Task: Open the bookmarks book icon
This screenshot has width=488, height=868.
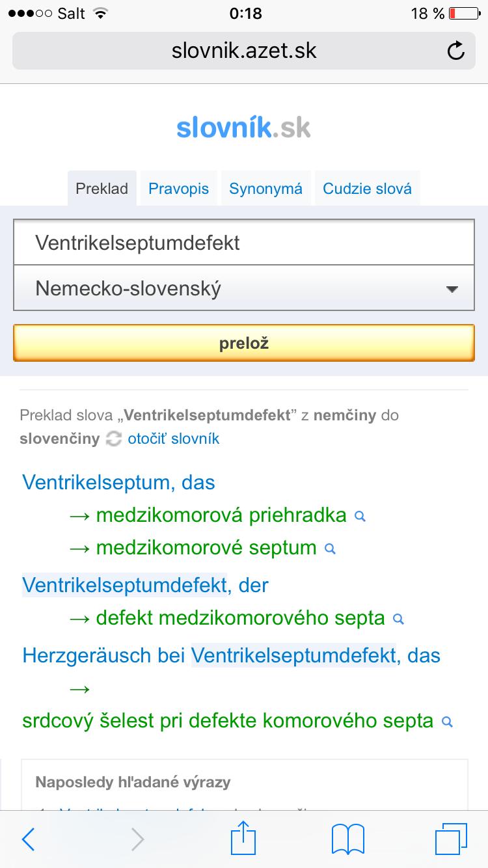Action: pos(348,839)
